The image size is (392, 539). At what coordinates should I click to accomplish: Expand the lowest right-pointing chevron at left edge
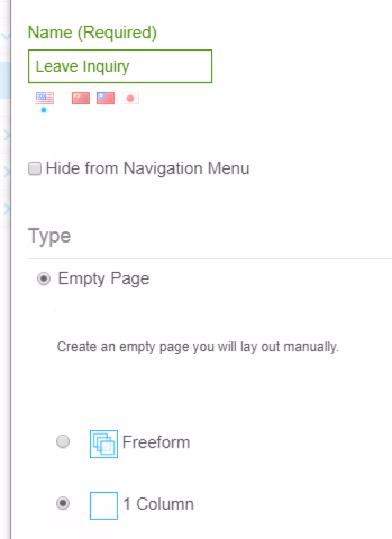(6, 209)
